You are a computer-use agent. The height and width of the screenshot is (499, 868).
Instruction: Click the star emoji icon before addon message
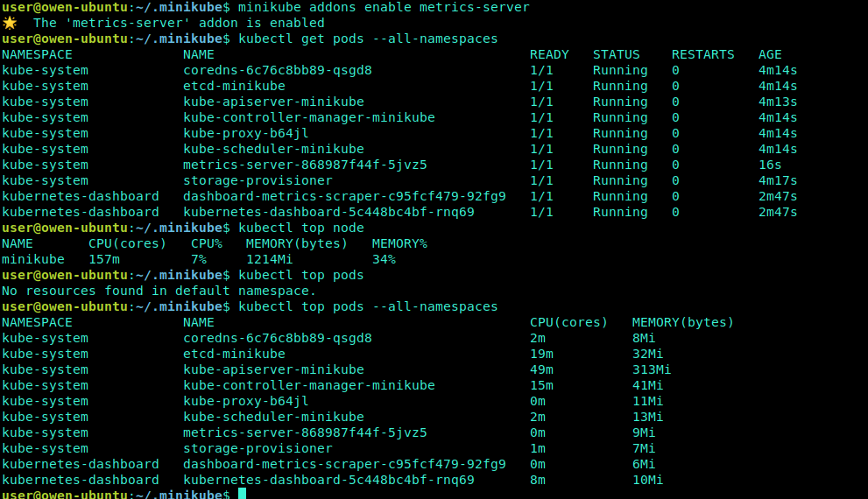coord(10,23)
